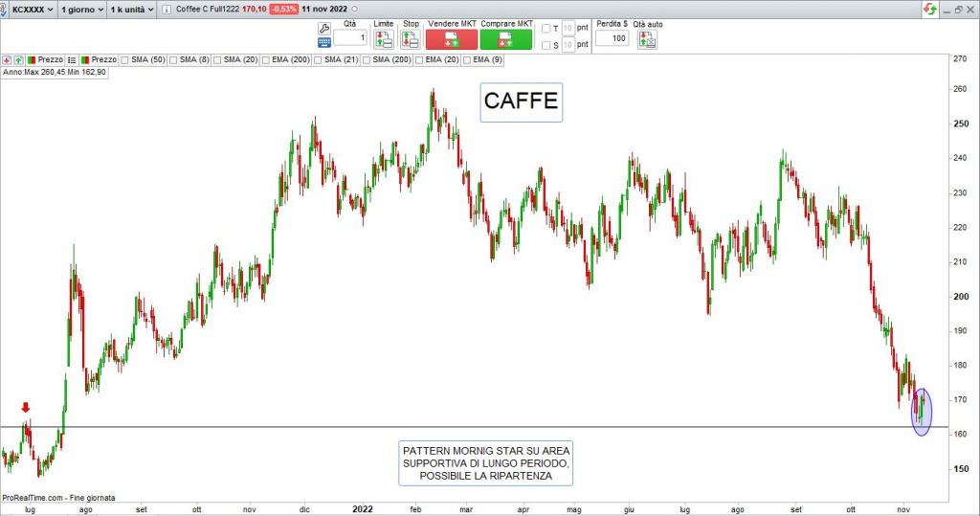Click the instrument info icon
The height and width of the screenshot is (516, 980).
(167, 10)
